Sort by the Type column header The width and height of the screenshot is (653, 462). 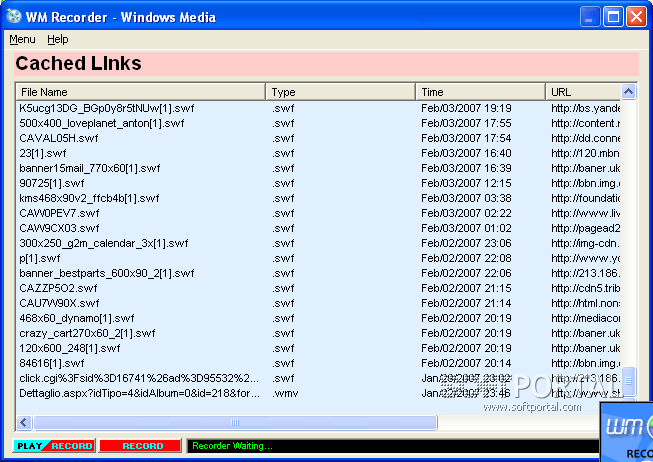click(341, 92)
